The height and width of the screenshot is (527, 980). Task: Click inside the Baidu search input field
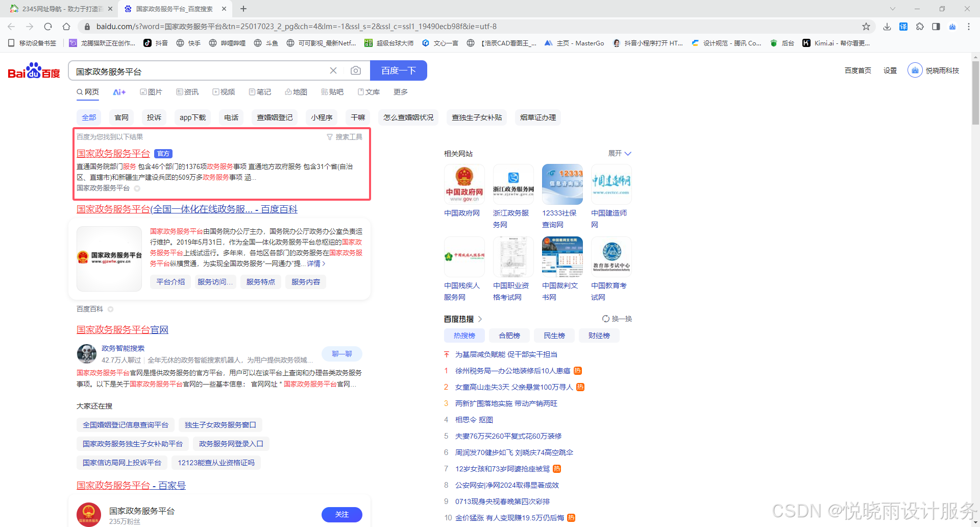199,71
